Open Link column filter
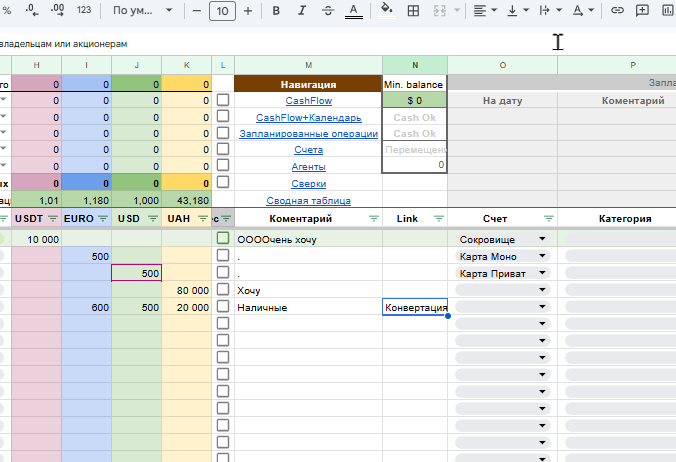 439,219
